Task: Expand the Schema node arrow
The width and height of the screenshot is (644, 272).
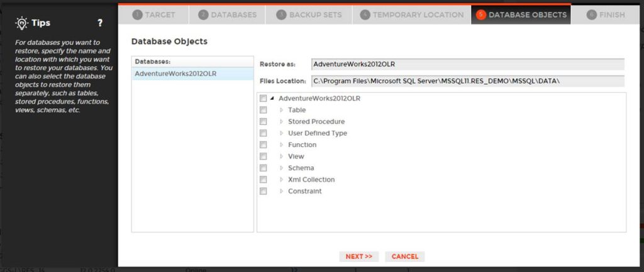Action: [x=281, y=168]
